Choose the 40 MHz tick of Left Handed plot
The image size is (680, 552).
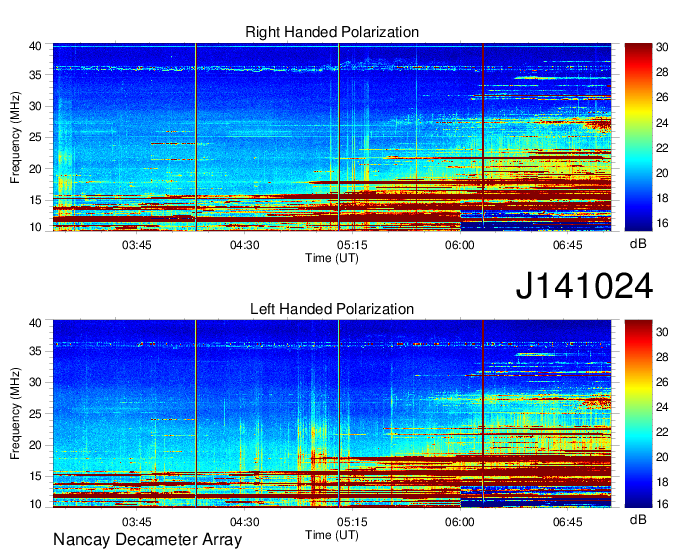click(35, 323)
